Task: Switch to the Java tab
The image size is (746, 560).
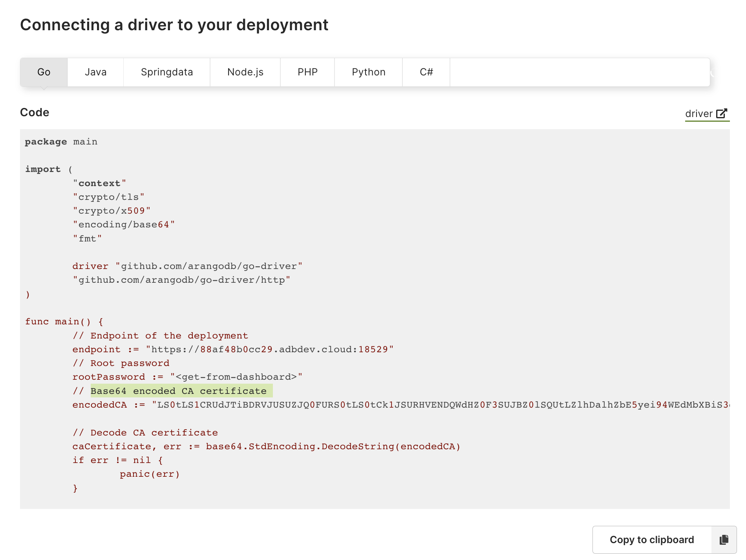Action: click(95, 72)
